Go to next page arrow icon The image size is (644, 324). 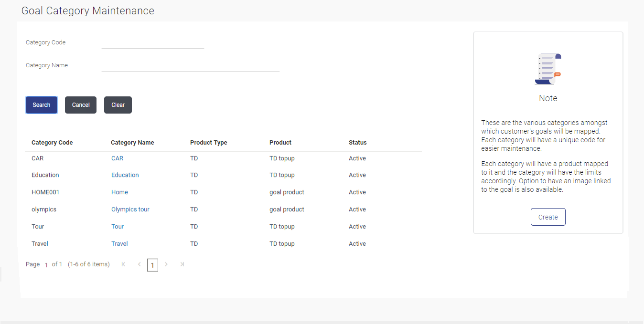[x=166, y=264]
